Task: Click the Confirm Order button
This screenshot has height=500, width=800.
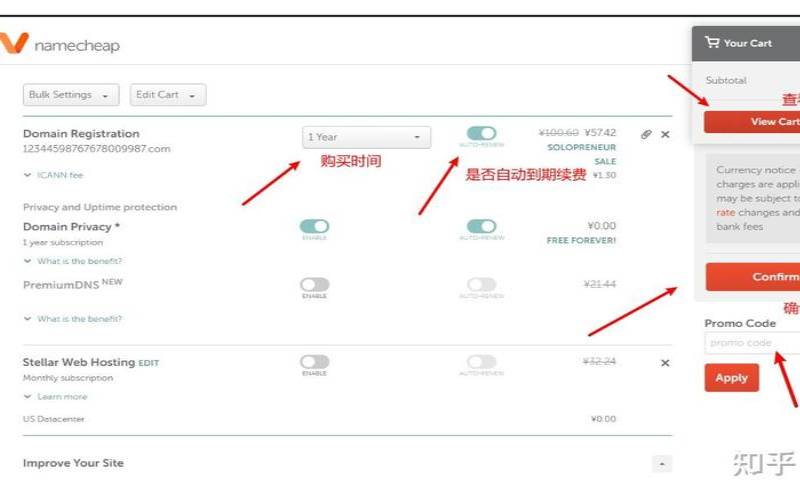Action: point(753,277)
